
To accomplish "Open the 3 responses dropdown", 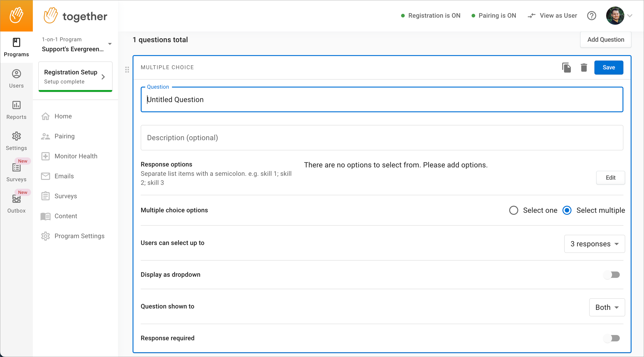I will pos(595,244).
